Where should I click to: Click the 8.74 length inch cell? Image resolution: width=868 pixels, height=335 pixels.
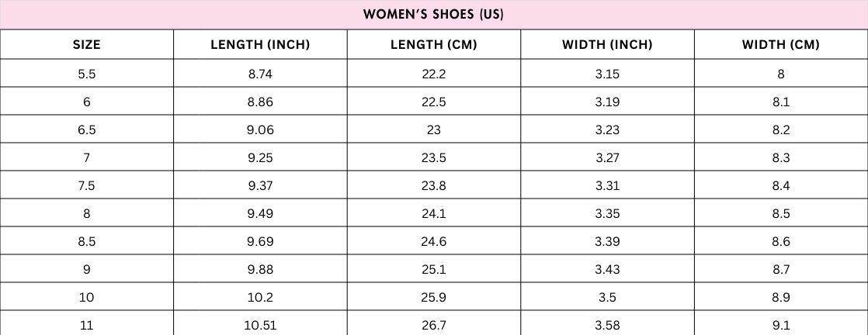tap(260, 74)
